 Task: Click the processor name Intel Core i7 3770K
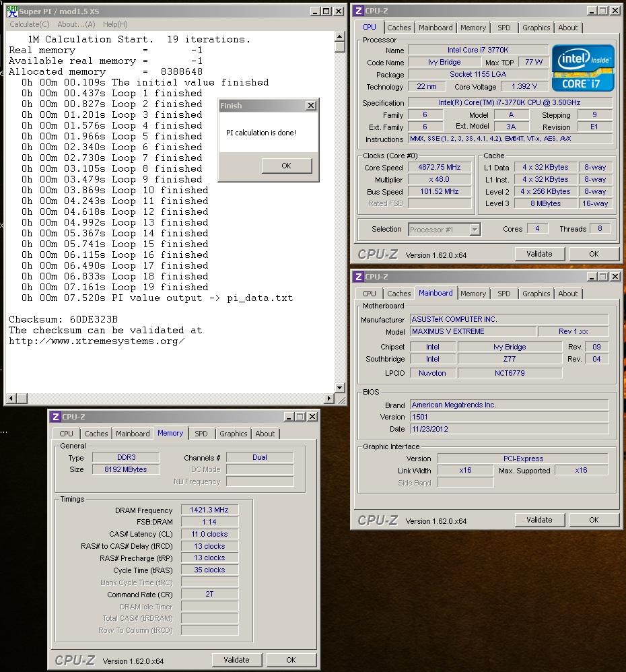[478, 50]
